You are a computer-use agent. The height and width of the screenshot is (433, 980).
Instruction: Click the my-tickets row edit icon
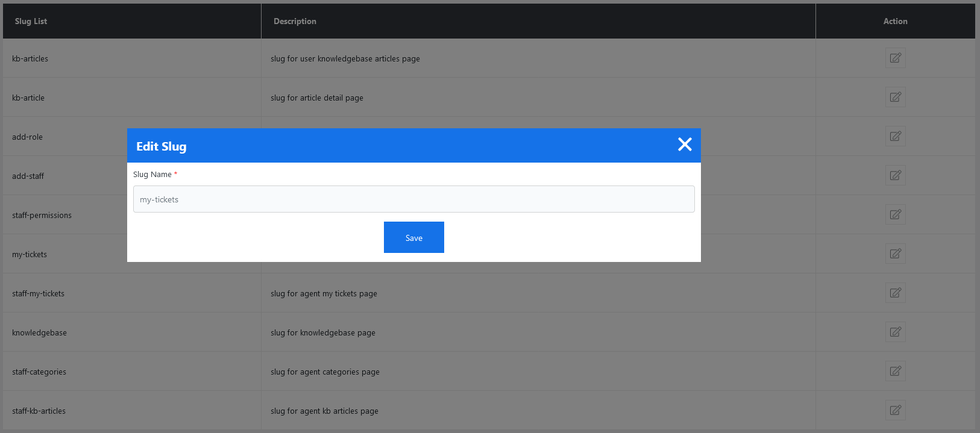895,254
